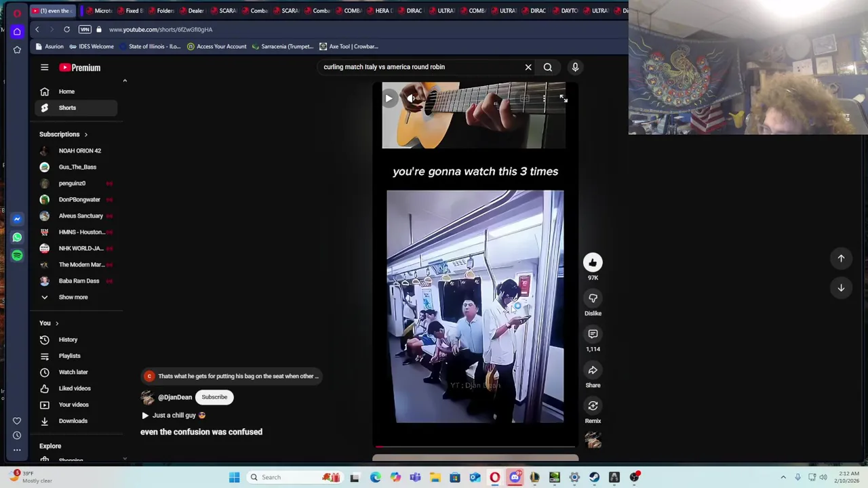The width and height of the screenshot is (868, 488).
Task: Open Your videos in the sidebar
Action: tap(76, 405)
